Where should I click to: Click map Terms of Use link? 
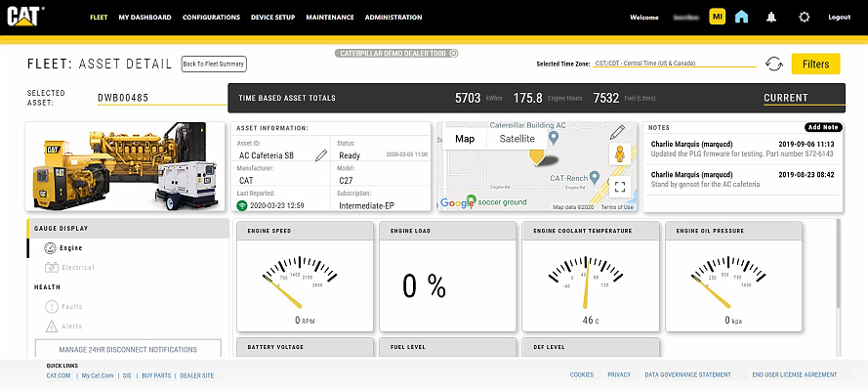[617, 207]
